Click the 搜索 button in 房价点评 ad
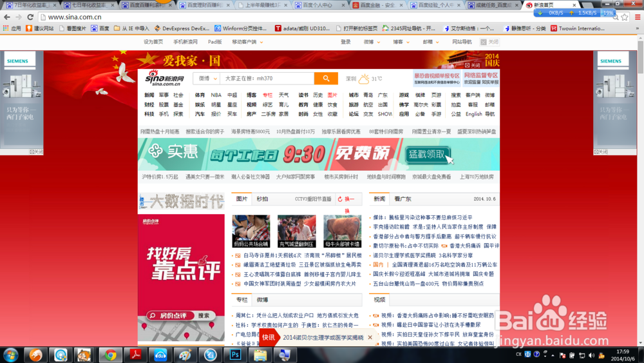 pos(204,316)
